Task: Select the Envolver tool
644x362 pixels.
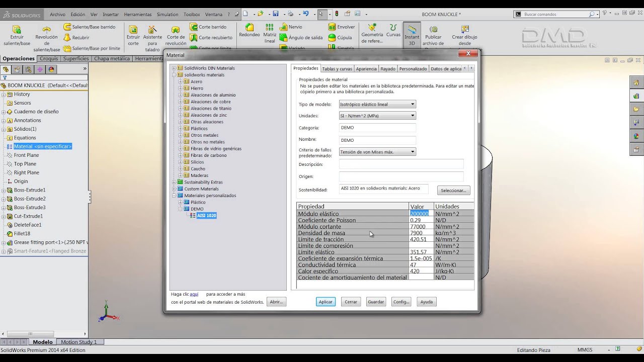Action: pos(342,27)
